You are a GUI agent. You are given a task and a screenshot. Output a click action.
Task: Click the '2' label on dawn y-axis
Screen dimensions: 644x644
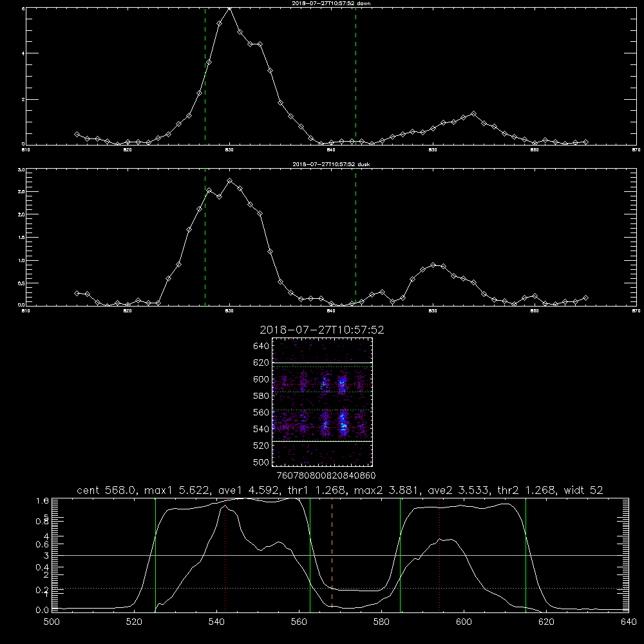coord(23,99)
